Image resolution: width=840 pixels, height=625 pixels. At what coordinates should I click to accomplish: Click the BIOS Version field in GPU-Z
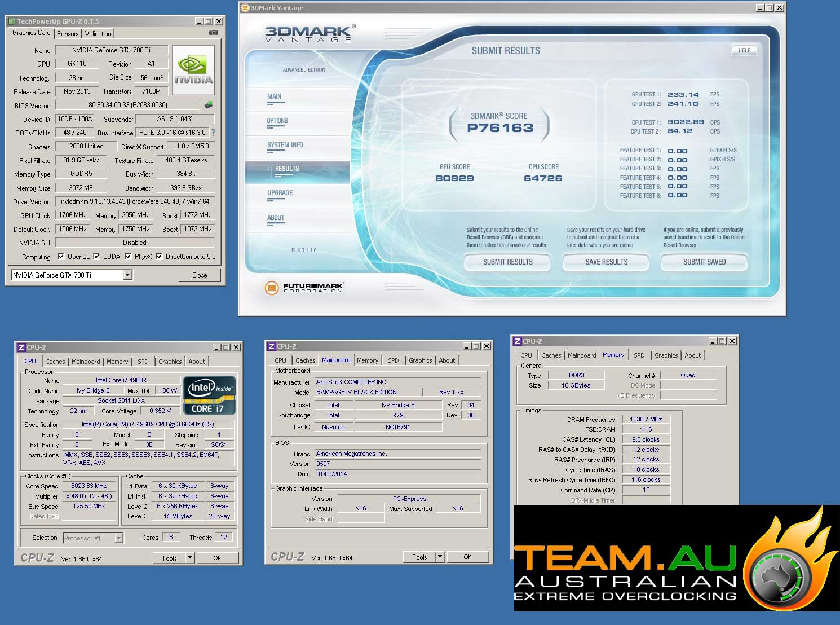pyautogui.click(x=127, y=105)
